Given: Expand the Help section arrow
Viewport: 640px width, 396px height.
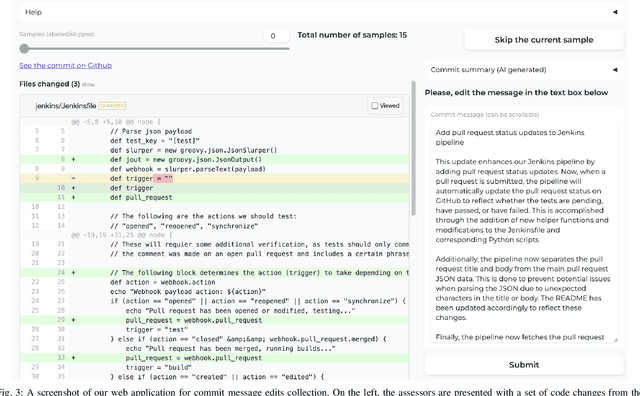Looking at the screenshot, I should (x=615, y=12).
